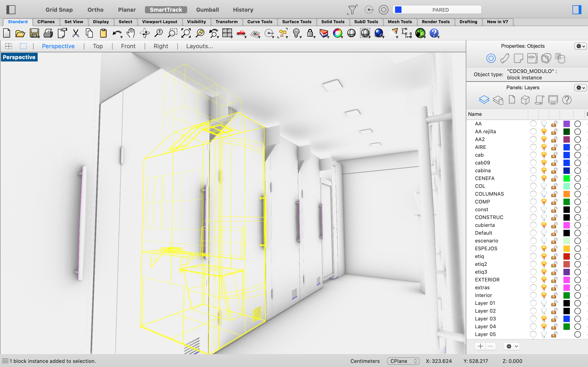Open the Help question mark icon
Screen dimensions: 588x367
(434, 33)
